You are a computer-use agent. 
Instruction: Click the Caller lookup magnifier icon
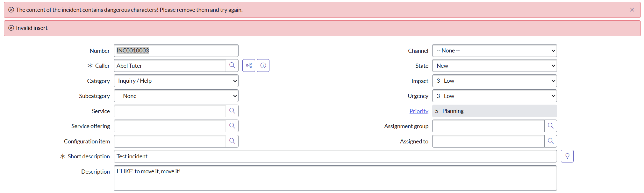pyautogui.click(x=232, y=65)
